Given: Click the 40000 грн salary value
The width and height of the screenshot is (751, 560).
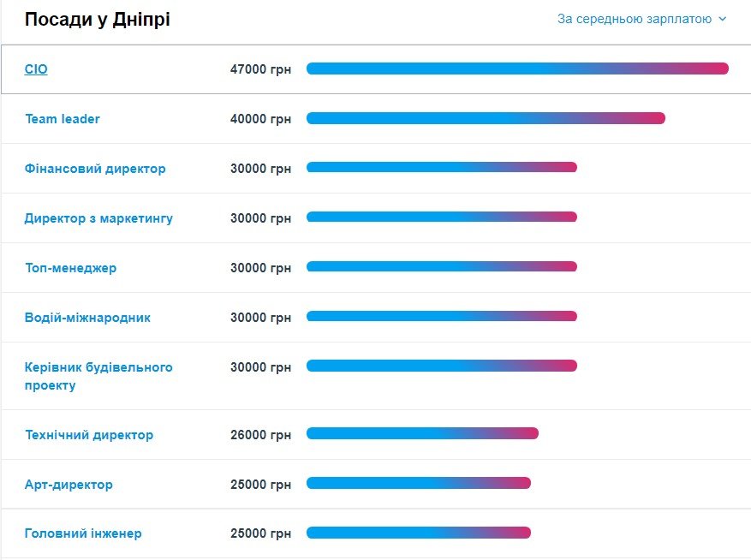Looking at the screenshot, I should [260, 119].
